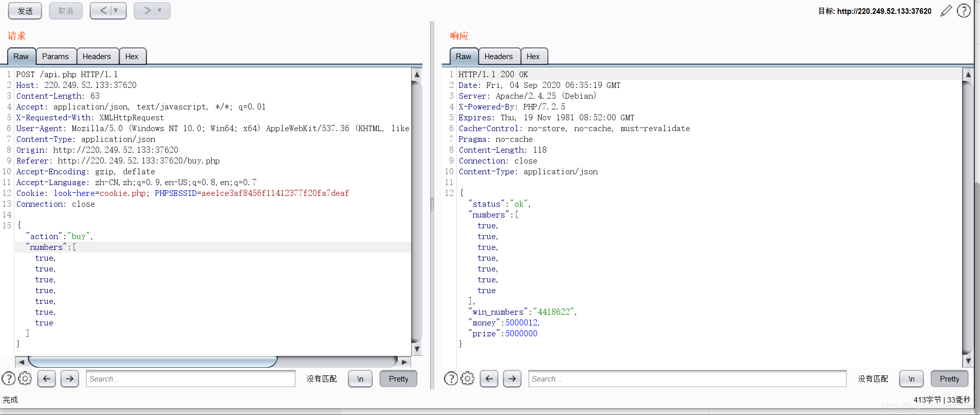Switch to the request Headers tab
The width and height of the screenshot is (980, 415).
point(97,57)
